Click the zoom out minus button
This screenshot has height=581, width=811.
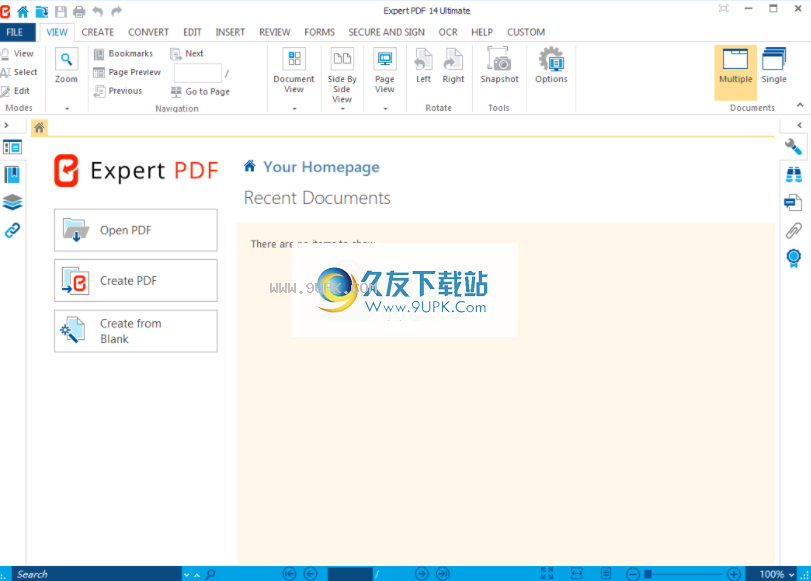[633, 574]
